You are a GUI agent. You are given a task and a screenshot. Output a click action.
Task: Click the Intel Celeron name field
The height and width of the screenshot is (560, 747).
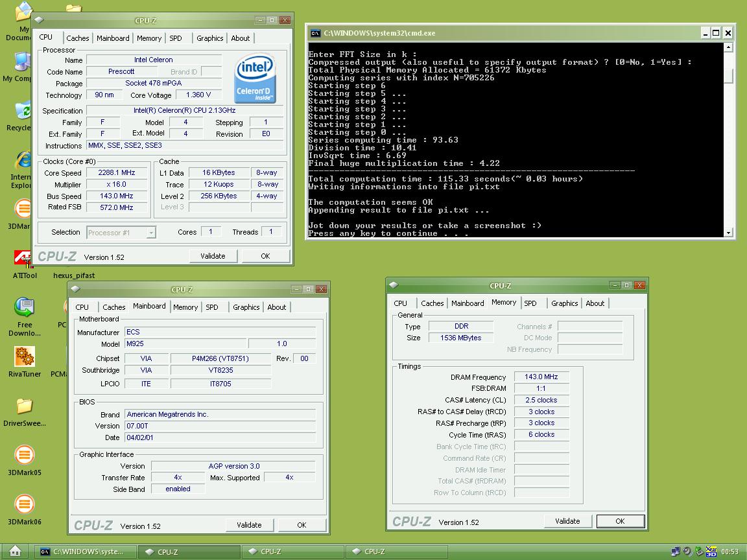154,60
